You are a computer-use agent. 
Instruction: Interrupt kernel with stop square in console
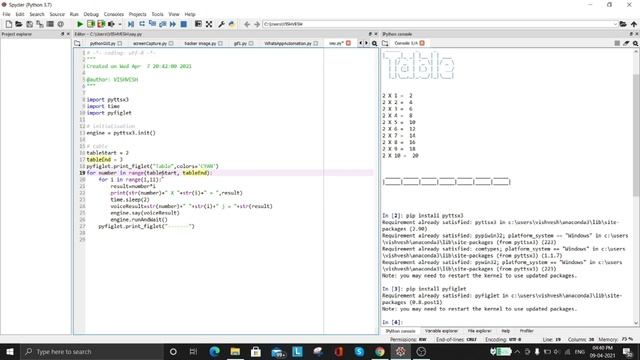click(617, 43)
